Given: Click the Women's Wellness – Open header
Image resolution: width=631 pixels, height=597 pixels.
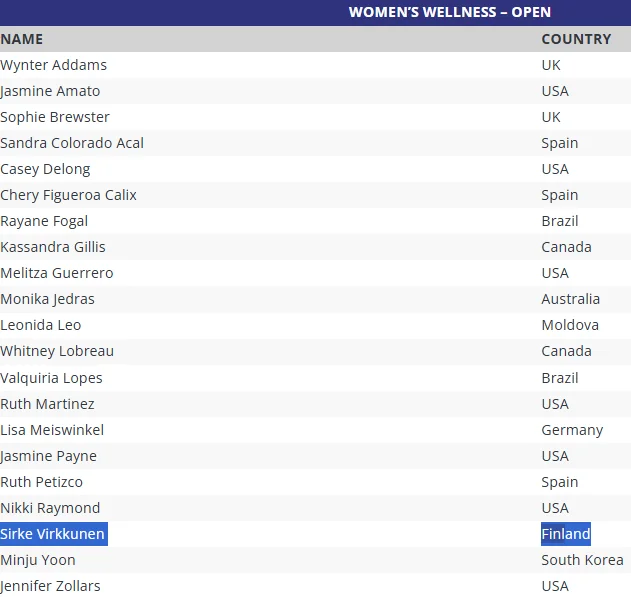Looking at the screenshot, I should (x=449, y=12).
